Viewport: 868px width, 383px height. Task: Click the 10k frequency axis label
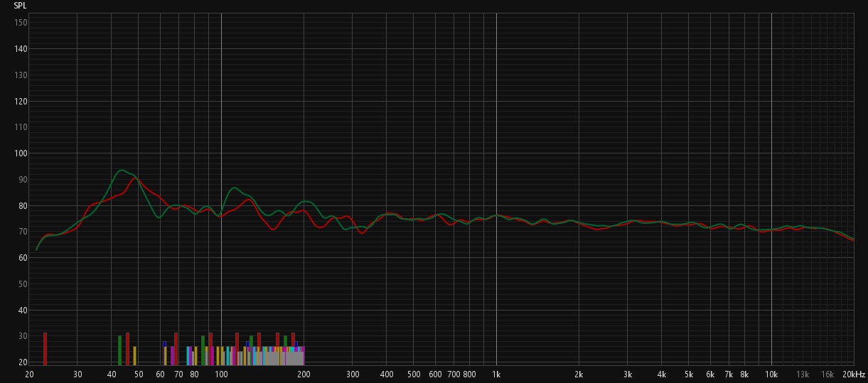coord(771,374)
